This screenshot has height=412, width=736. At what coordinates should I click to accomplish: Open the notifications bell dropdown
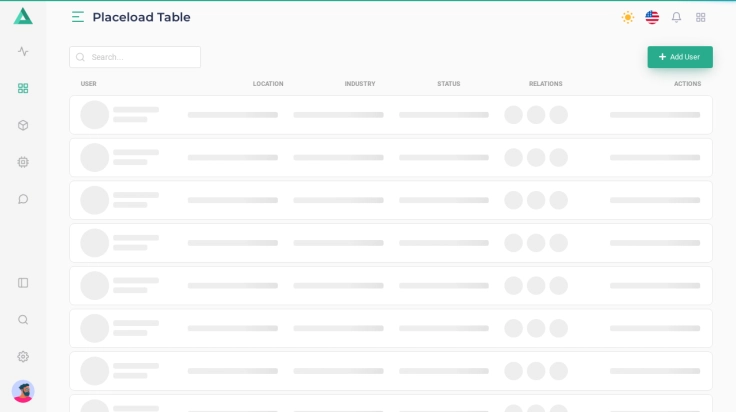[676, 17]
